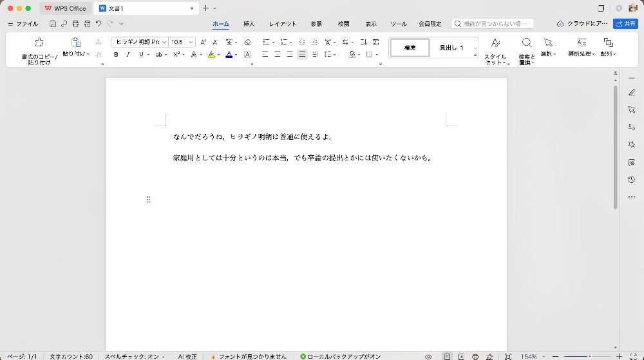Decrease paragraph indent
Image resolution: width=644 pixels, height=360 pixels.
pyautogui.click(x=302, y=42)
